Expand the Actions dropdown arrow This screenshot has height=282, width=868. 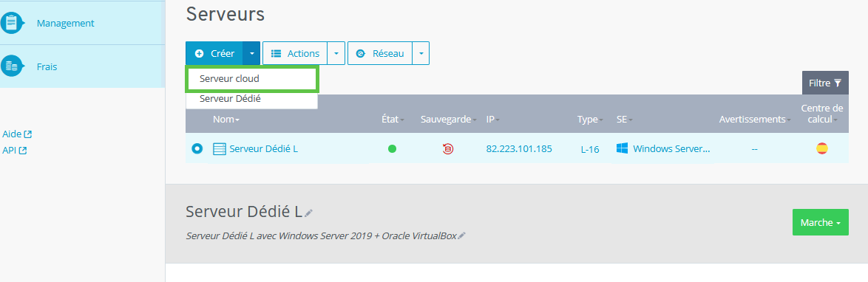336,54
